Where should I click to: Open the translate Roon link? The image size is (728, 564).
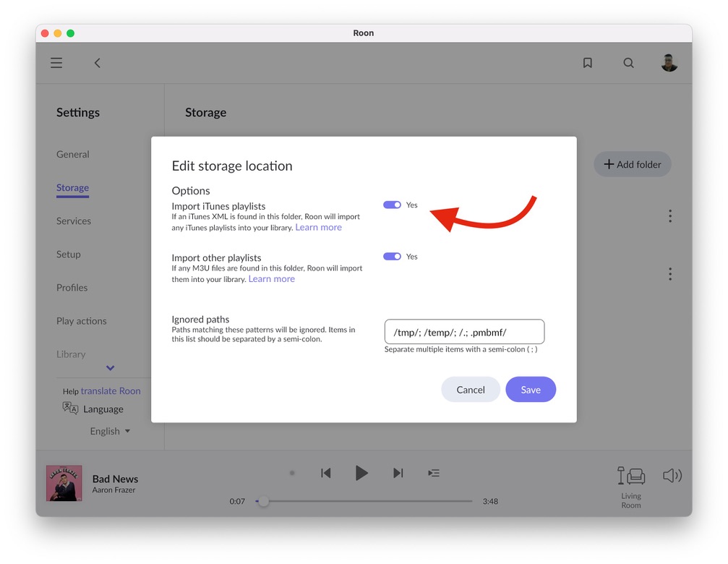click(x=111, y=391)
